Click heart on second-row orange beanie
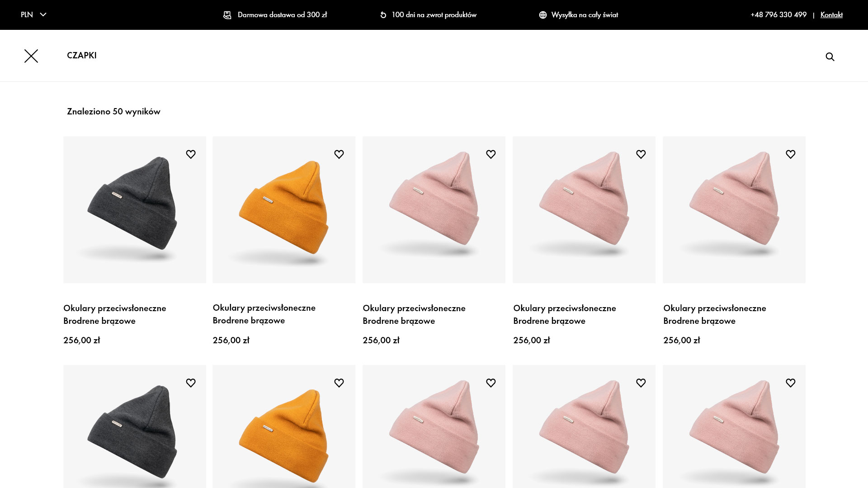868x488 pixels. coord(339,383)
